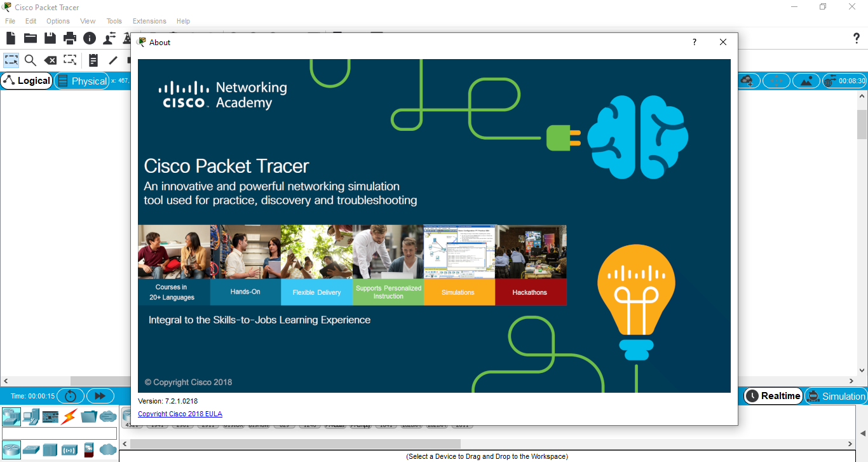Viewport: 868px width, 462px height.
Task: Open Copyright Cisco 2018 EULA link
Action: coord(180,414)
